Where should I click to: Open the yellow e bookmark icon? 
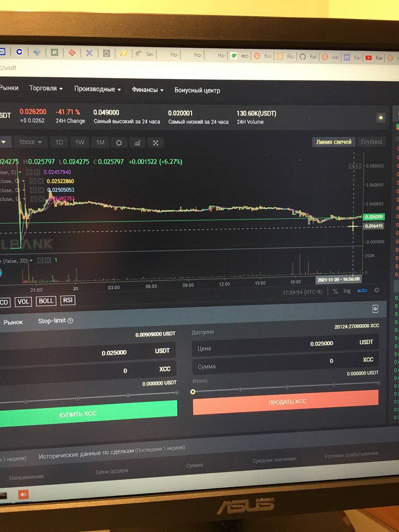(x=123, y=54)
